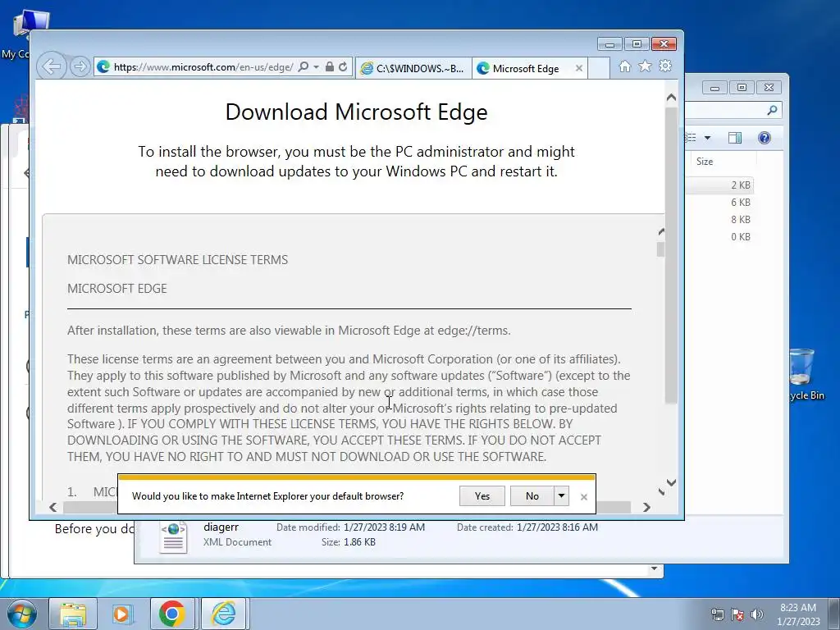Click Internet Explorer taskbar icon

[223, 614]
